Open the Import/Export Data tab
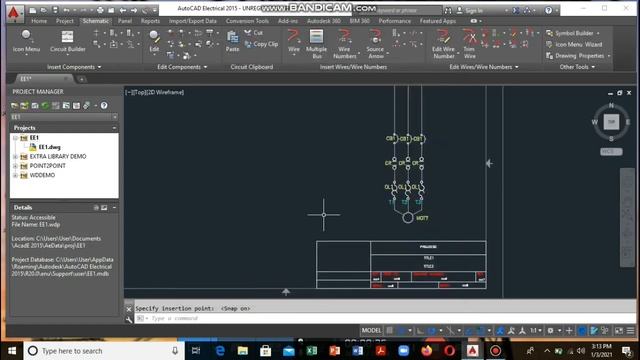Image resolution: width=640 pixels, height=360 pixels. (193, 21)
